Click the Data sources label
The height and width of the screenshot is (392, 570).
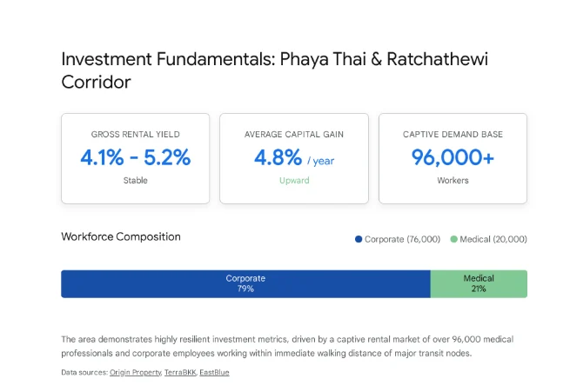pyautogui.click(x=84, y=372)
